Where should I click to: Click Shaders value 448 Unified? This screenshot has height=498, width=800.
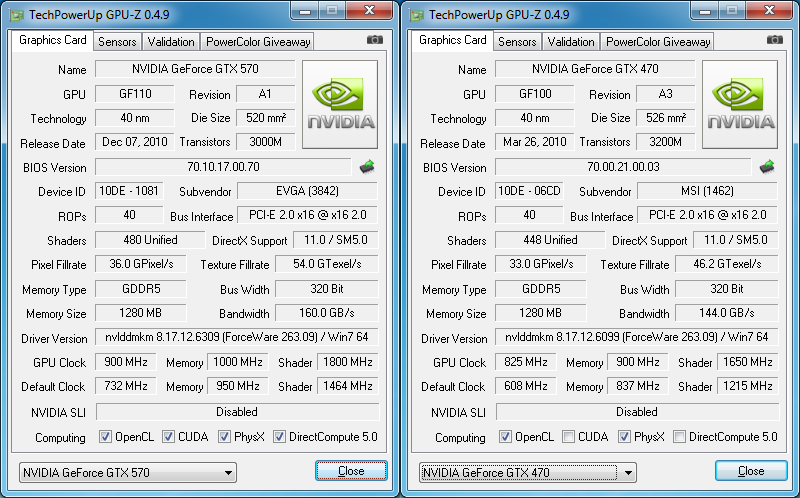point(550,240)
